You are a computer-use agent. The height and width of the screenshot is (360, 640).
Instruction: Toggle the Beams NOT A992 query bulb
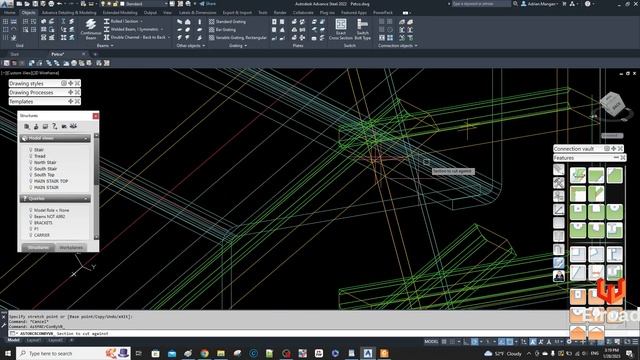31,216
